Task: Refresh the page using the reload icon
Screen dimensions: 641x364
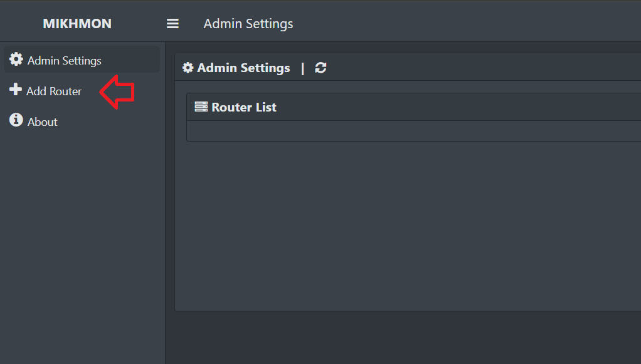Action: pos(320,68)
